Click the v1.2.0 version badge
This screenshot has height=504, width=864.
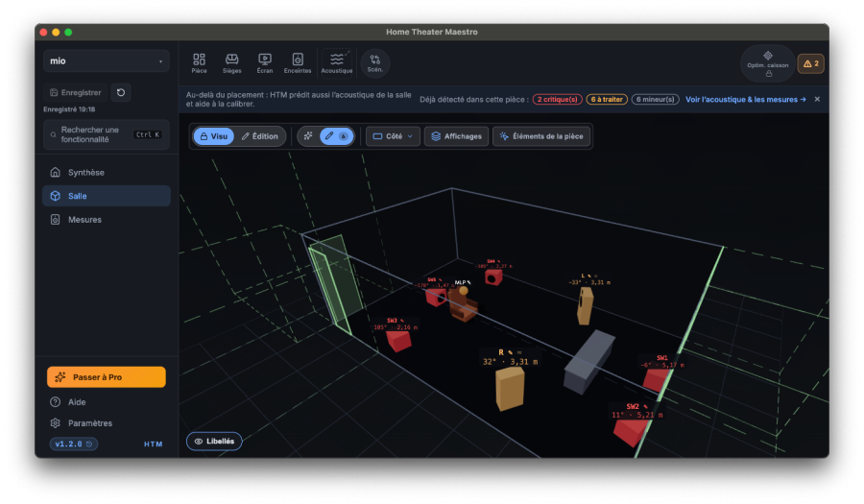click(74, 444)
